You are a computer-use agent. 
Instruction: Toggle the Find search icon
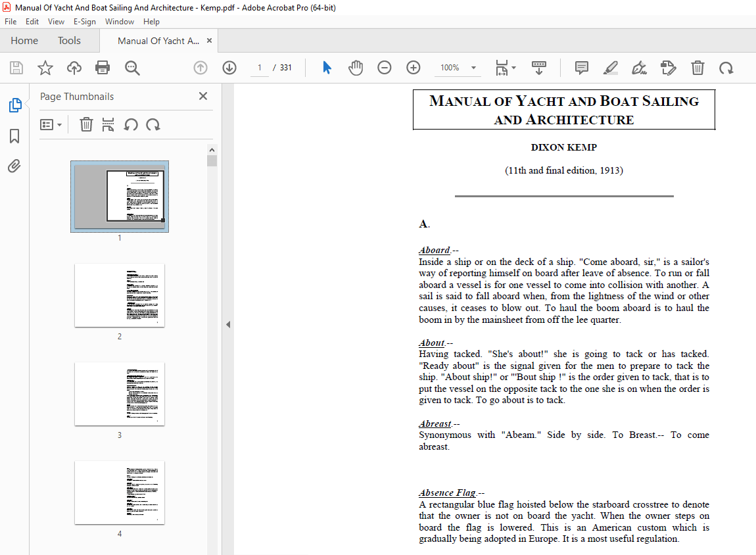131,68
